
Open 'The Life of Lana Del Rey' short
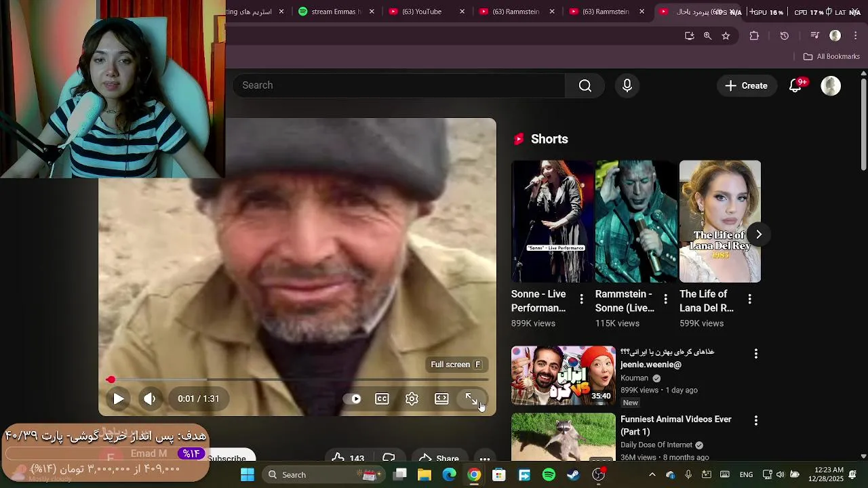pyautogui.click(x=720, y=222)
